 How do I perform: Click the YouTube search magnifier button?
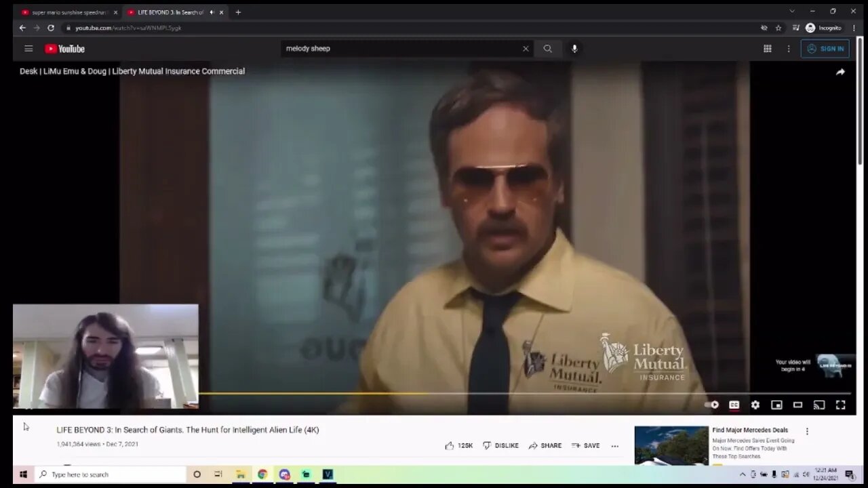pyautogui.click(x=547, y=49)
